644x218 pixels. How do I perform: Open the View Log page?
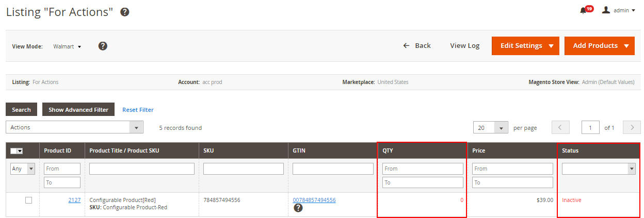pyautogui.click(x=464, y=46)
